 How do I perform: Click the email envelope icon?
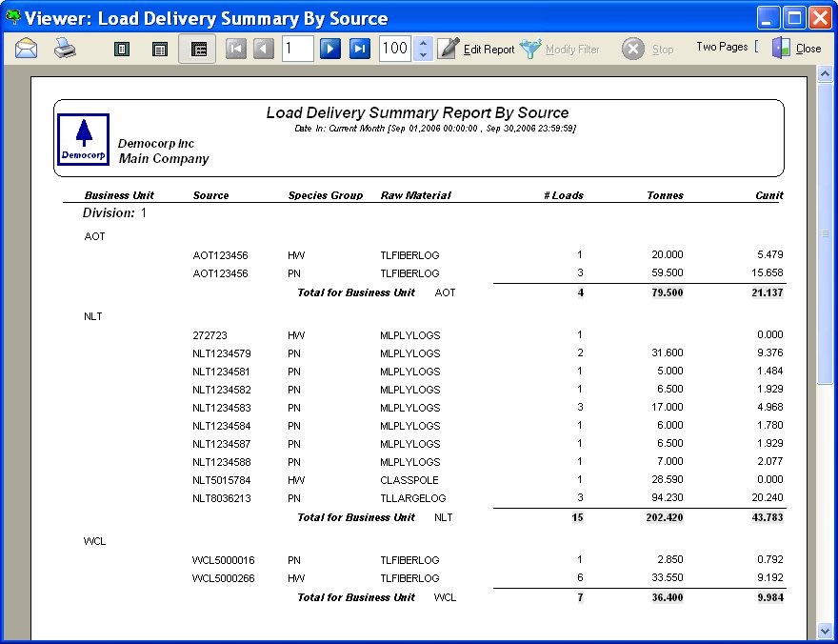(26, 49)
